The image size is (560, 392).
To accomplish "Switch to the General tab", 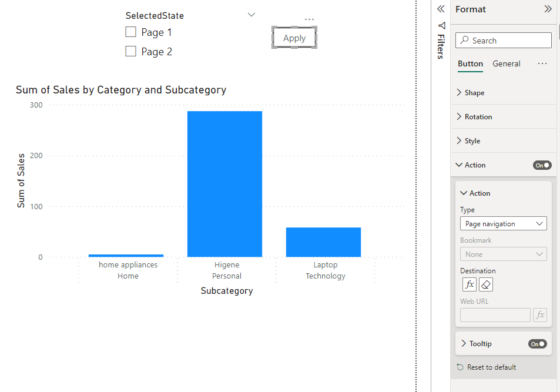I will [506, 63].
